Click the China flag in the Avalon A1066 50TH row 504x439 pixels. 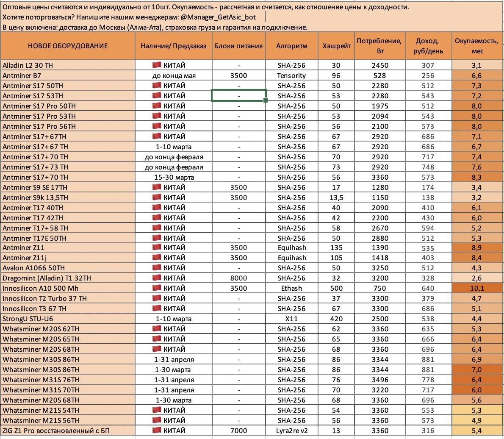point(157,267)
